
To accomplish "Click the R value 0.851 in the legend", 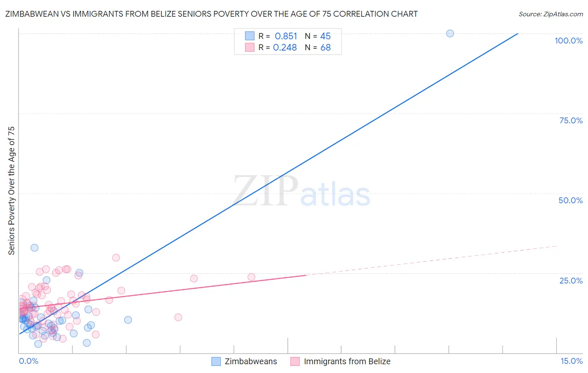I will pos(286,36).
